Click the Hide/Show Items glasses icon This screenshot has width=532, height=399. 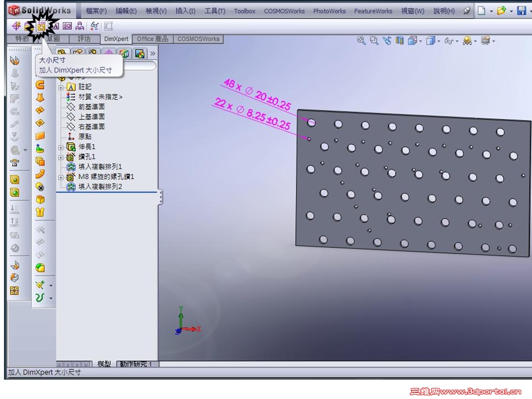point(448,41)
